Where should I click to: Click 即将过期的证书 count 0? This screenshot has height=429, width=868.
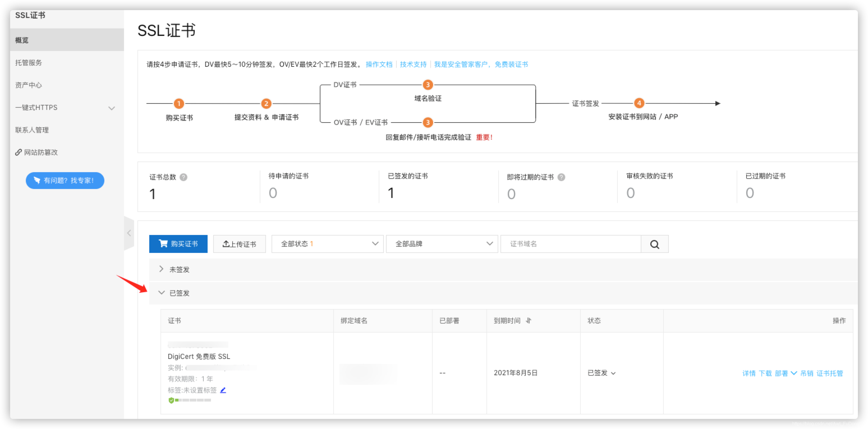click(511, 194)
